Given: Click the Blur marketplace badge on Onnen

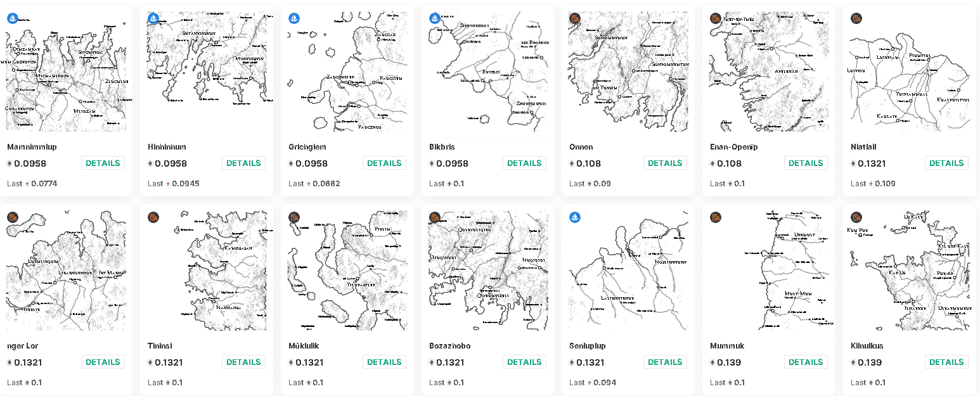Looking at the screenshot, I should (x=575, y=18).
